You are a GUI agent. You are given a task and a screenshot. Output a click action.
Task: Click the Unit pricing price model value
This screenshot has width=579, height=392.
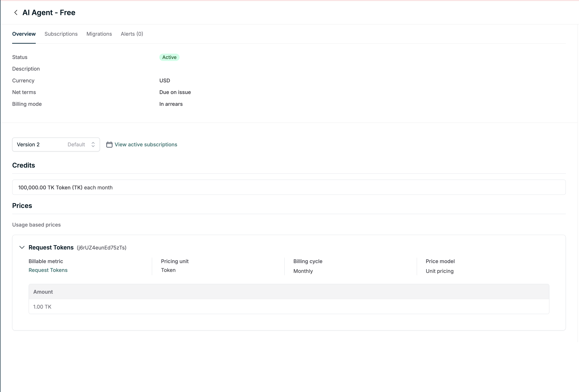[x=439, y=271]
